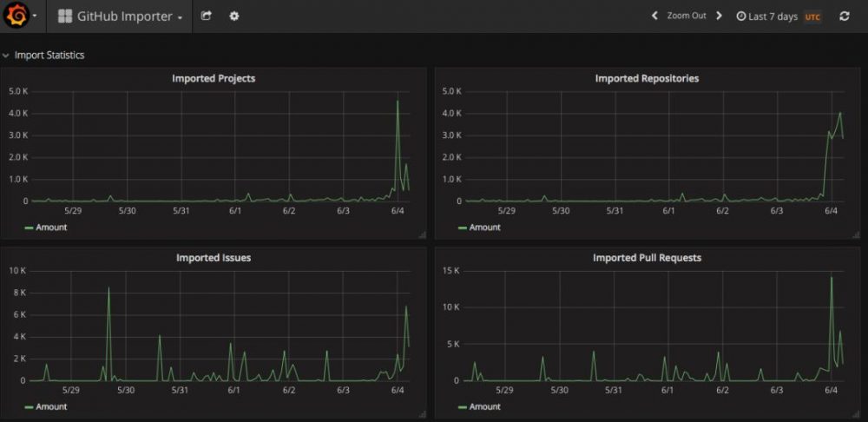Collapse the Import Statistics row
The image size is (868, 422).
pos(43,56)
